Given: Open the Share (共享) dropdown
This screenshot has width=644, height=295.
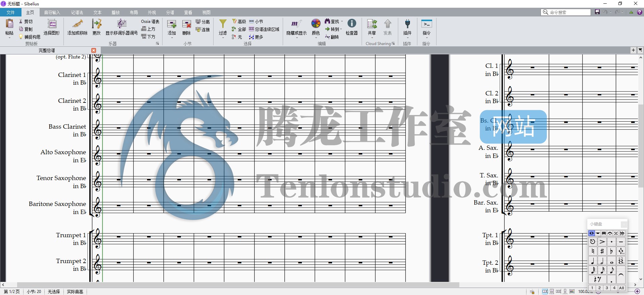Looking at the screenshot, I should (372, 37).
